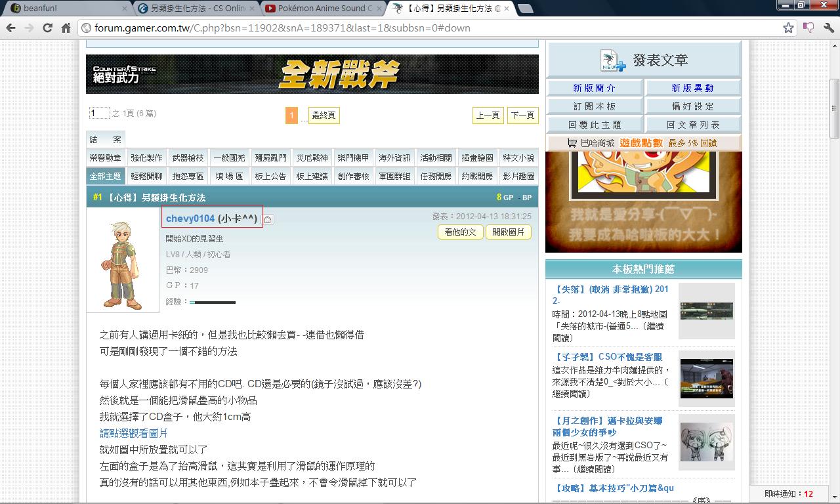Open the 海外資訊 category
840x504 pixels.
[x=394, y=157]
